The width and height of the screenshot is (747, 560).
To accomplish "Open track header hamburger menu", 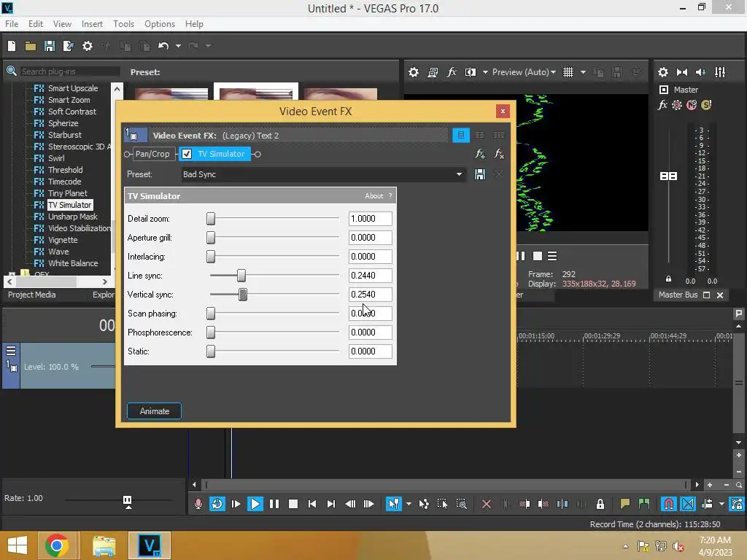I will [x=11, y=351].
